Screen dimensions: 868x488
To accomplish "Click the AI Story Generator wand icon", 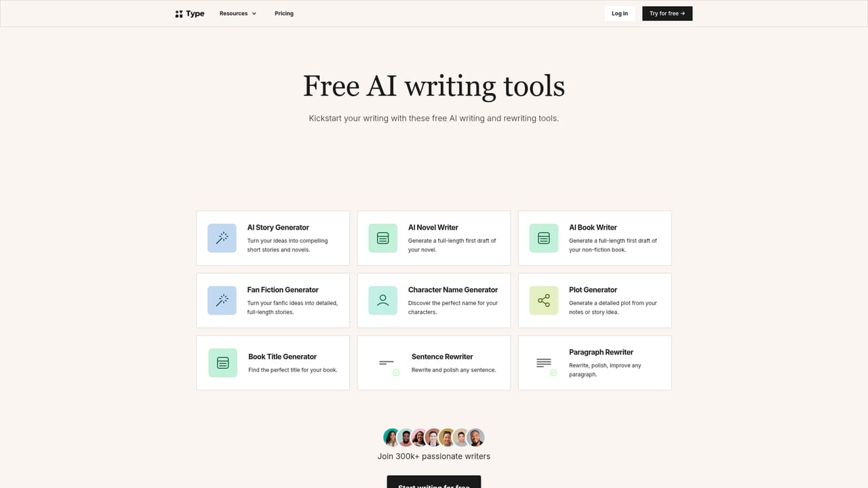I will tap(222, 238).
